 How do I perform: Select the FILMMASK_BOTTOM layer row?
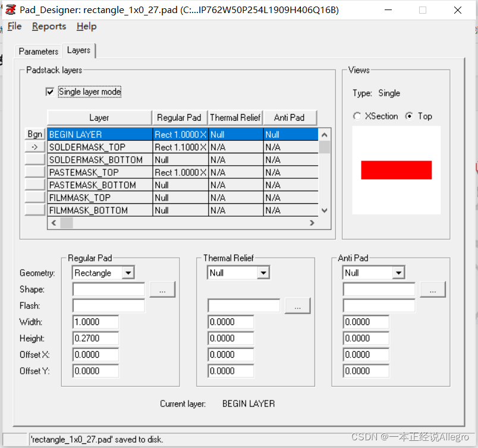pos(183,210)
